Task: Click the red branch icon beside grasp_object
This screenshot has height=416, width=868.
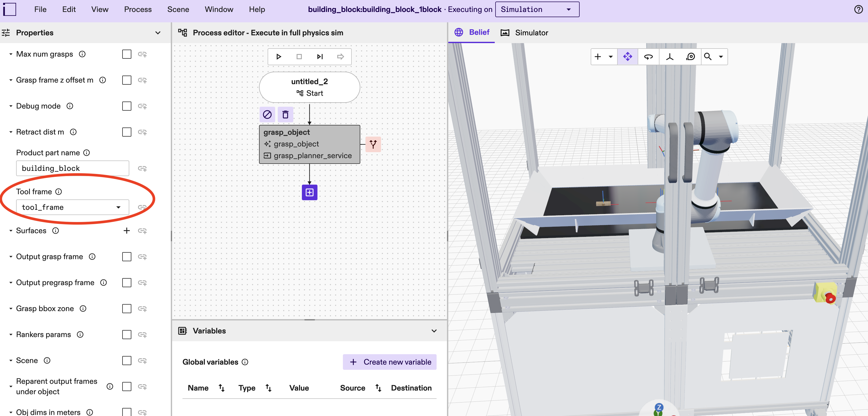Action: [373, 144]
